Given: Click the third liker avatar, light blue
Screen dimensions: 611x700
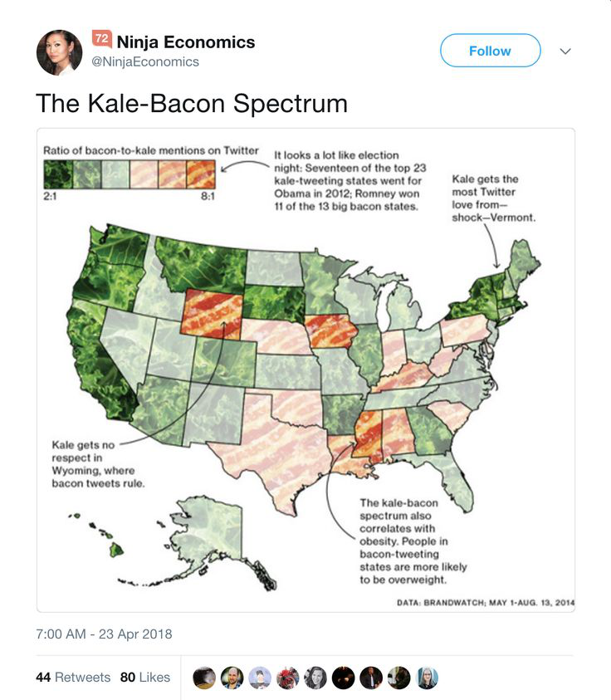Looking at the screenshot, I should point(260,678).
